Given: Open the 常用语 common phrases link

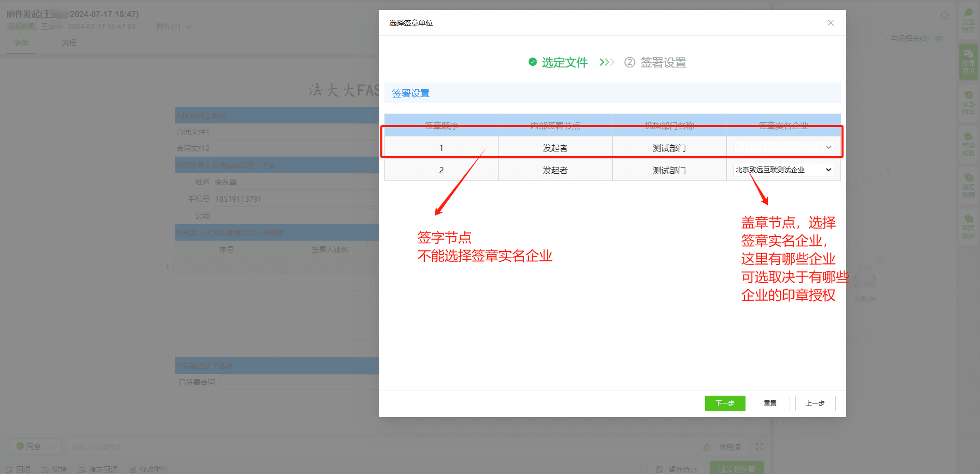Looking at the screenshot, I should (730, 447).
